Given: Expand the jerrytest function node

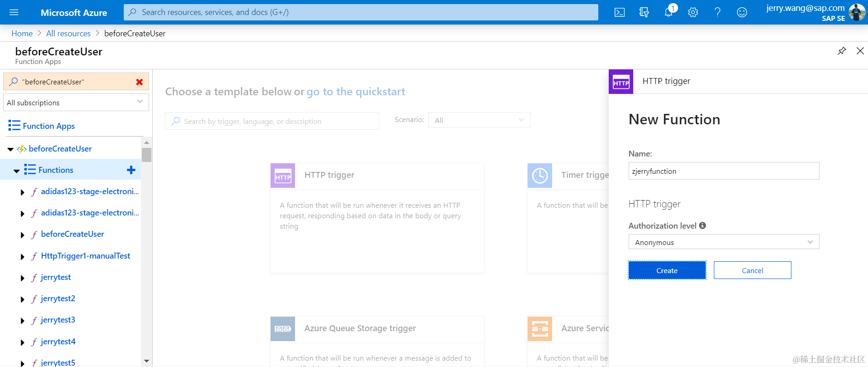Looking at the screenshot, I should [22, 278].
